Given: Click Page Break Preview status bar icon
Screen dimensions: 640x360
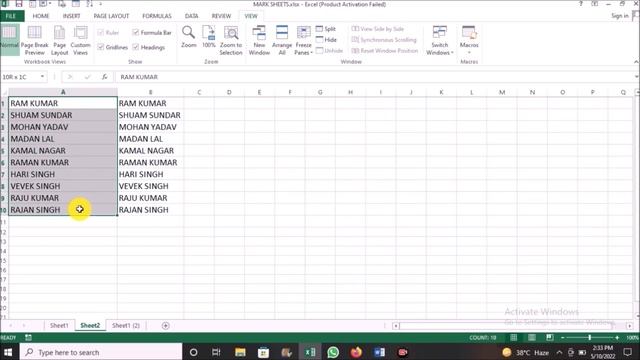Looking at the screenshot, I should (x=550, y=338).
